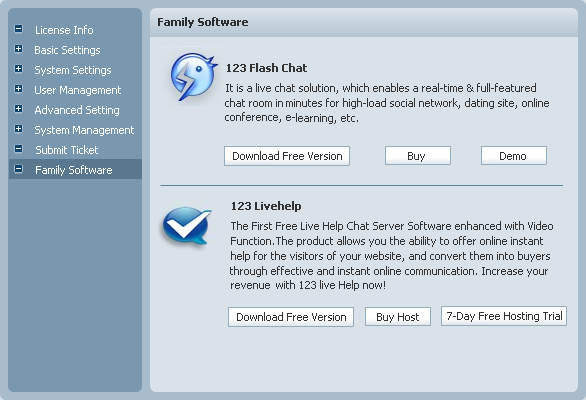Open the Demo for 123 Flash Chat
Viewport: 586px width, 400px height.
point(513,156)
